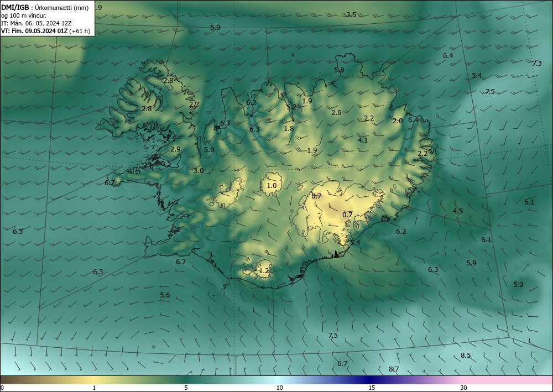Click the 2.7 value in the Westfjords area

194,104
